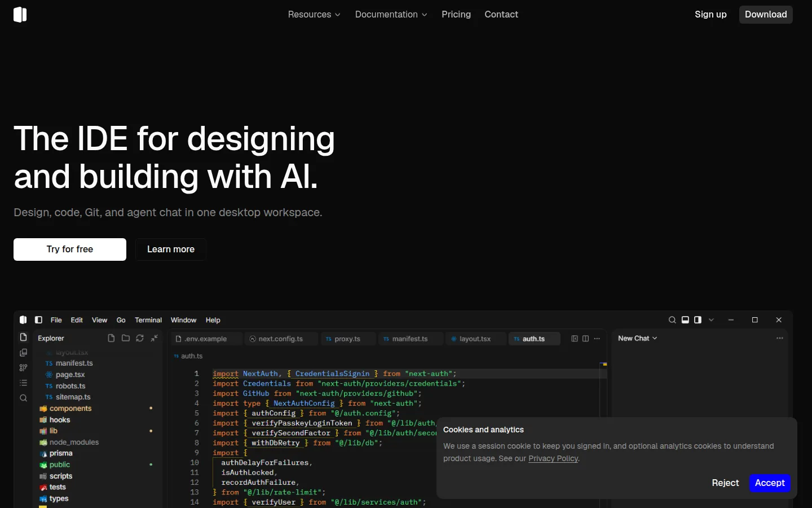Open the Edit menu in the IDE

[77, 320]
